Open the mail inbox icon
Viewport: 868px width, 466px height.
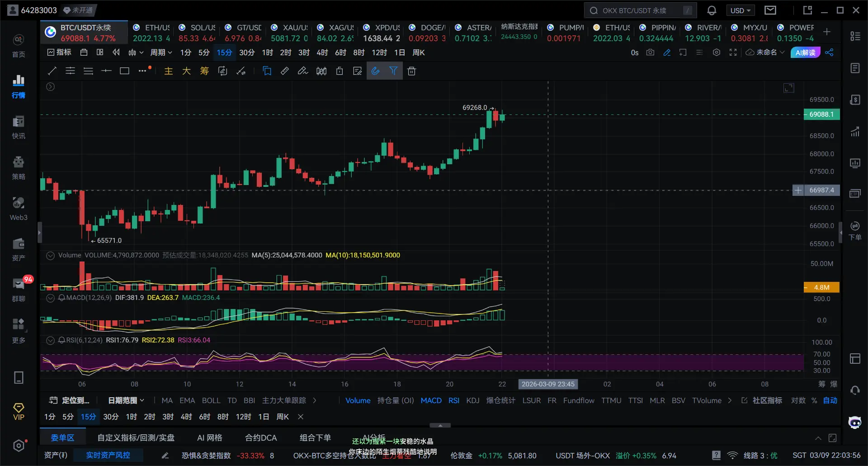[x=770, y=10]
